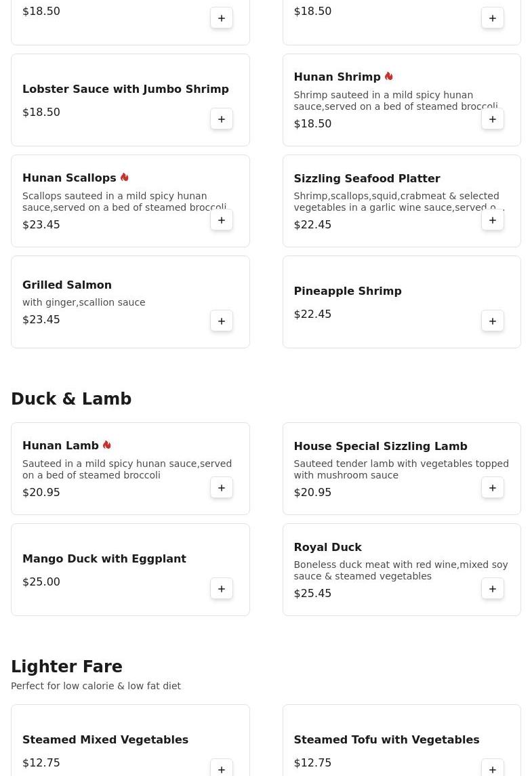The width and height of the screenshot is (532, 776).
Task: Click the spicy flame icon beside Hunan Scallops
Action: (x=125, y=178)
